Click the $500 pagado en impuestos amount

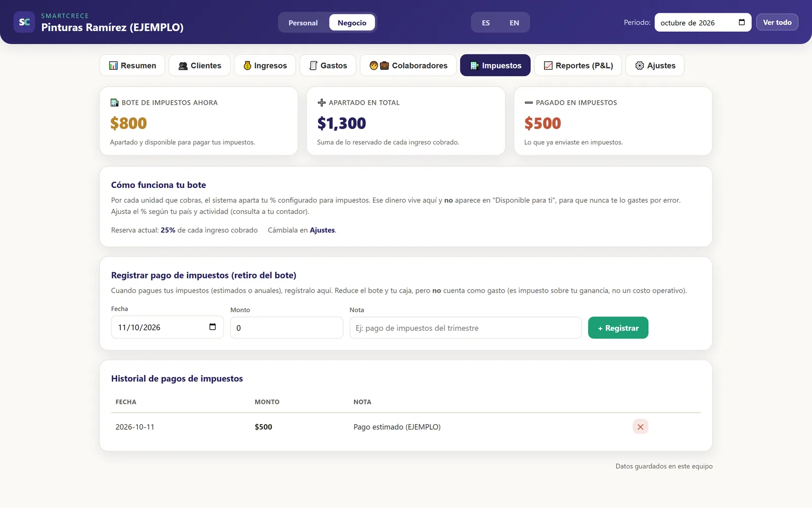[x=543, y=123]
